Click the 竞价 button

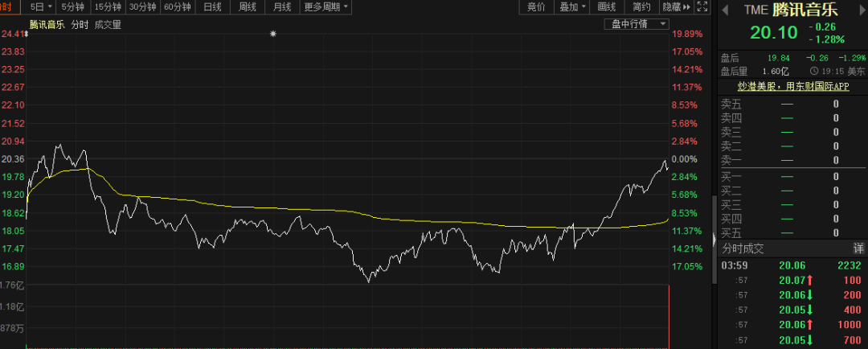[x=536, y=7]
